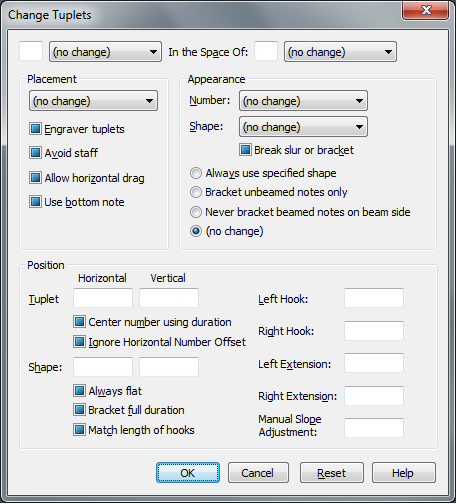
Task: Click the Left Hook input field
Action: [374, 298]
